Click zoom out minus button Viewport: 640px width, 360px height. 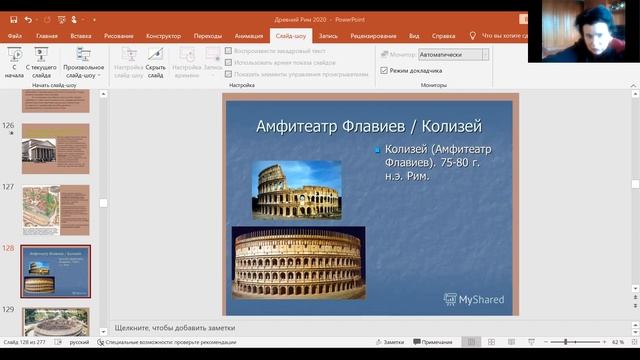pyautogui.click(x=546, y=342)
